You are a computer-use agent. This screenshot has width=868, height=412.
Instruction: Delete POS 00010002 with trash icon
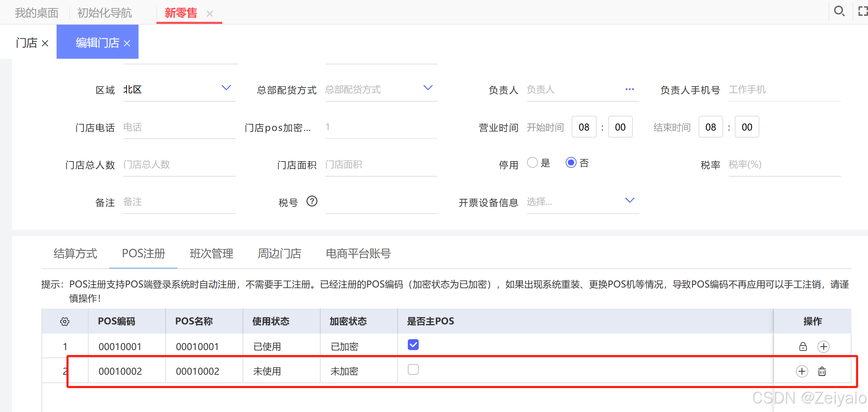pos(822,371)
